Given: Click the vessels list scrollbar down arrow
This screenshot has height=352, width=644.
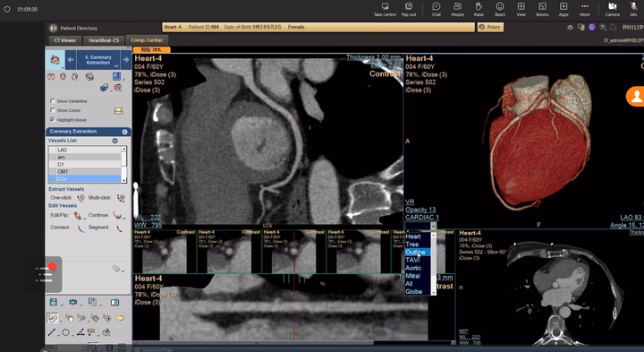Looking at the screenshot, I should tap(124, 180).
